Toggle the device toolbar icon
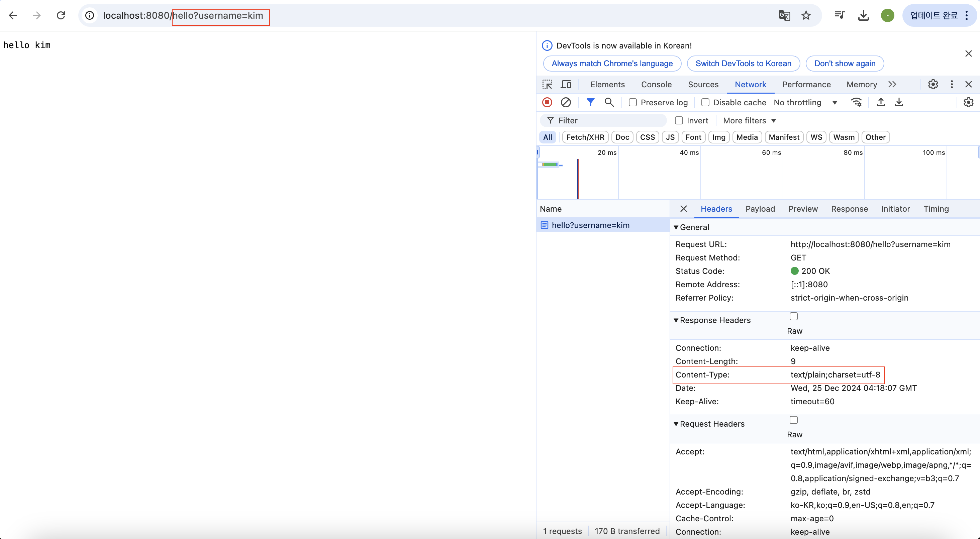 point(566,85)
